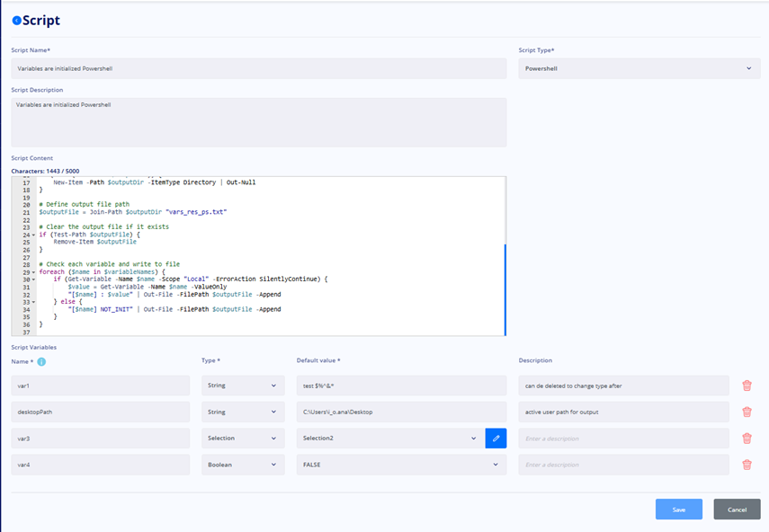Open the Script Type Powershell dropdown
The image size is (769, 532).
[x=639, y=68]
